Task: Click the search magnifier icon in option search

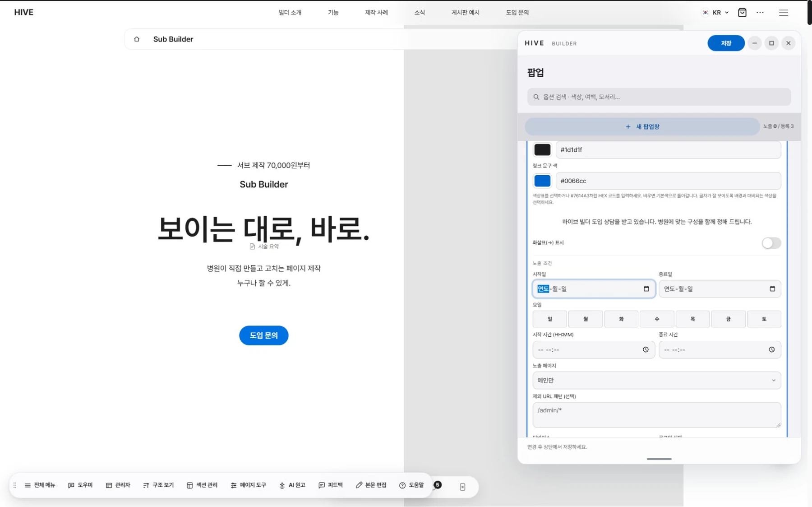Action: 536,97
